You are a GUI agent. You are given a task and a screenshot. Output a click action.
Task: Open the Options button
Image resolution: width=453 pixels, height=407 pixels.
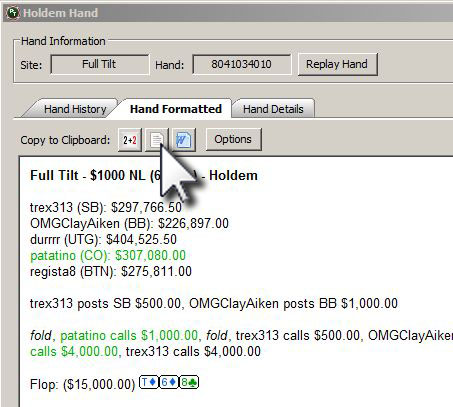click(x=233, y=139)
